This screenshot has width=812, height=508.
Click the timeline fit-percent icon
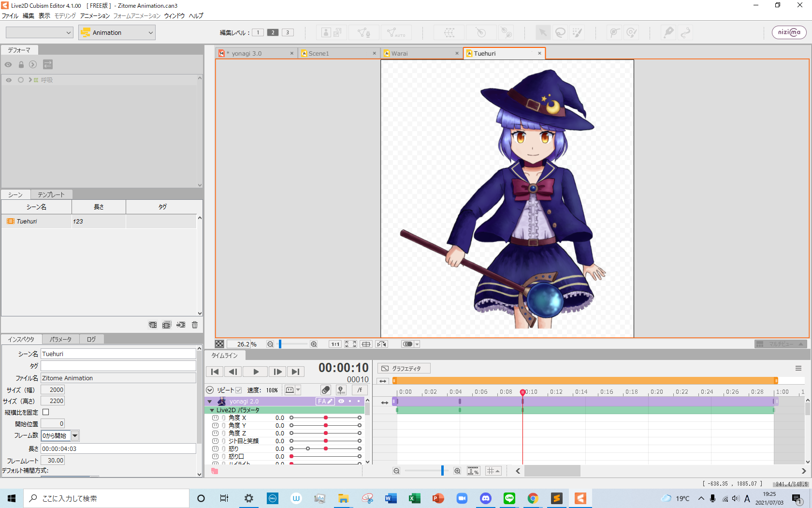473,471
